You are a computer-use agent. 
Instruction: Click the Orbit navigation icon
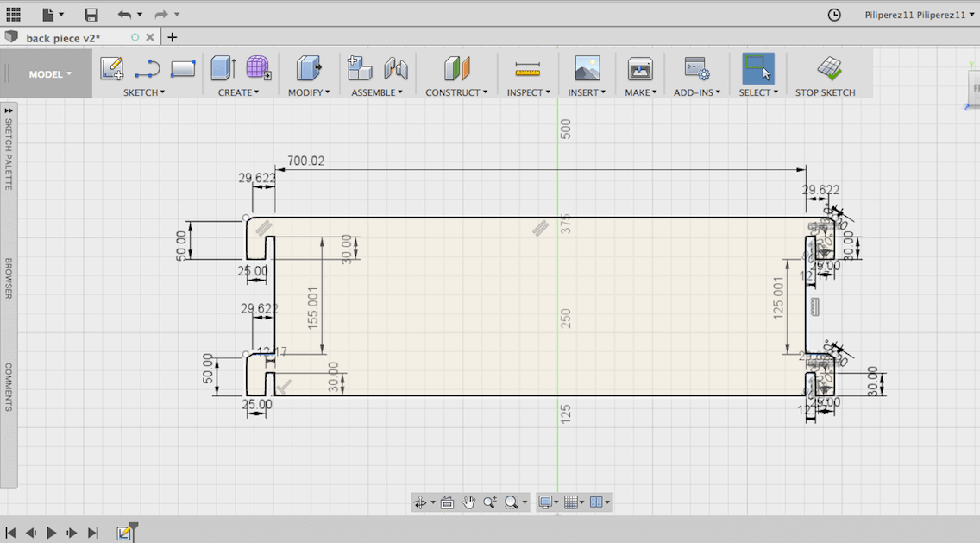pos(420,502)
